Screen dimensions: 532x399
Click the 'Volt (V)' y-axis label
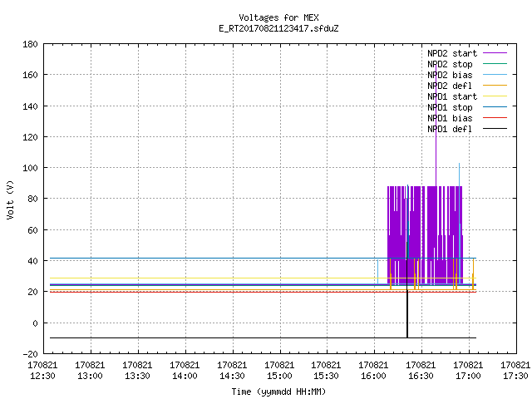(x=10, y=200)
